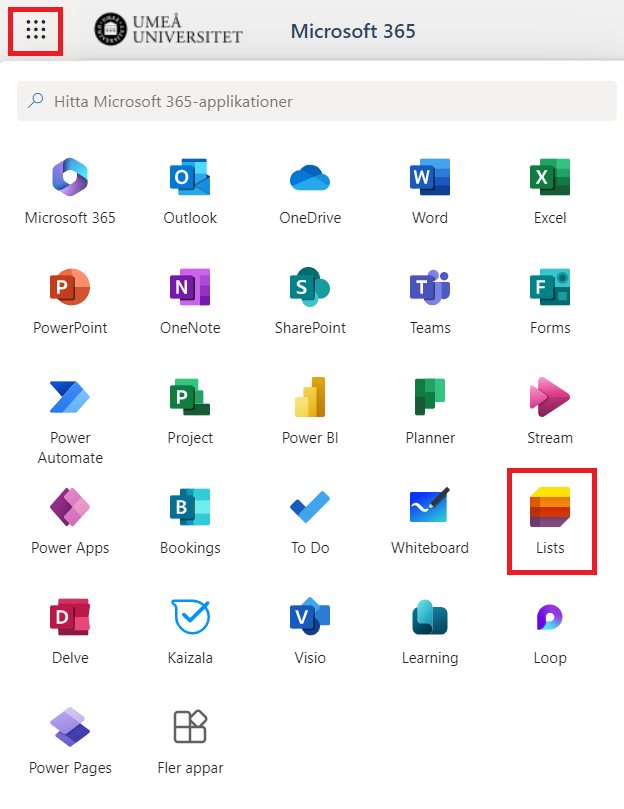Open Excel
This screenshot has width=624, height=809.
coord(550,177)
